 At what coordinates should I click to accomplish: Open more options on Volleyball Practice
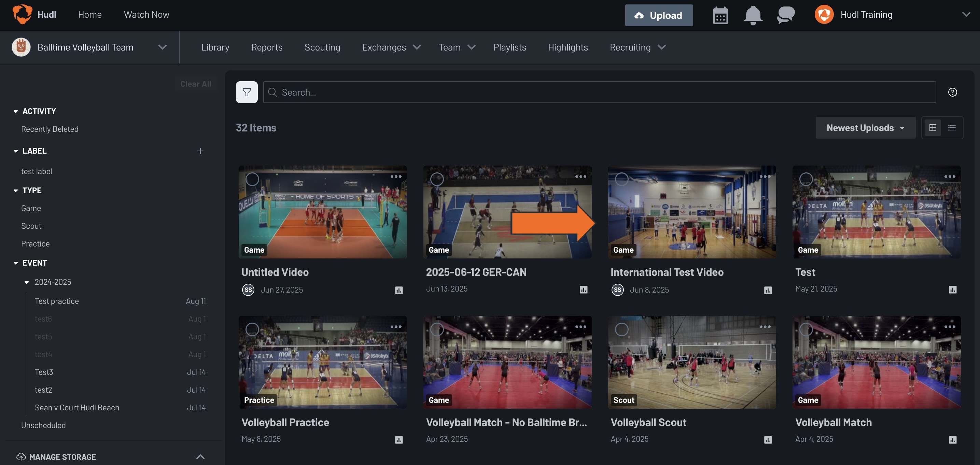point(396,327)
